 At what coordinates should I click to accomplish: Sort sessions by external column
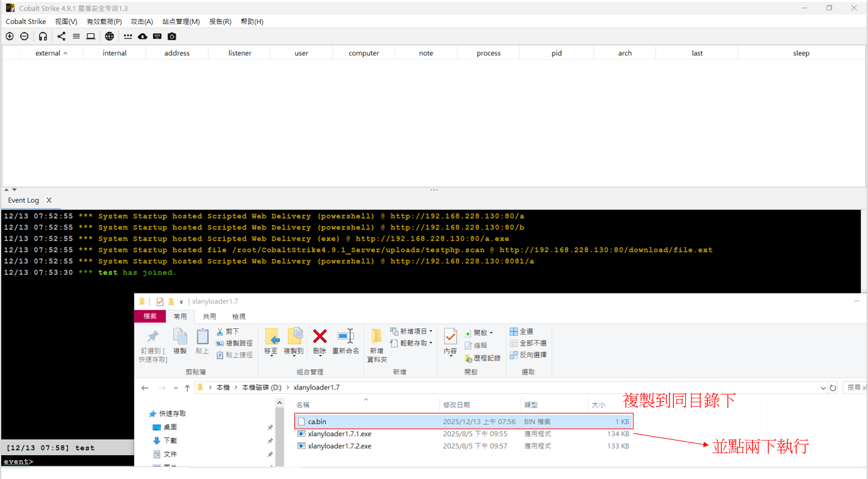[x=52, y=53]
